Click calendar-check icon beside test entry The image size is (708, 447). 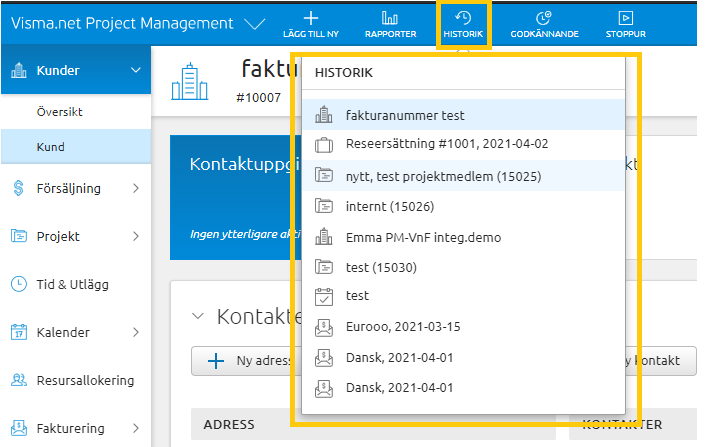(324, 297)
